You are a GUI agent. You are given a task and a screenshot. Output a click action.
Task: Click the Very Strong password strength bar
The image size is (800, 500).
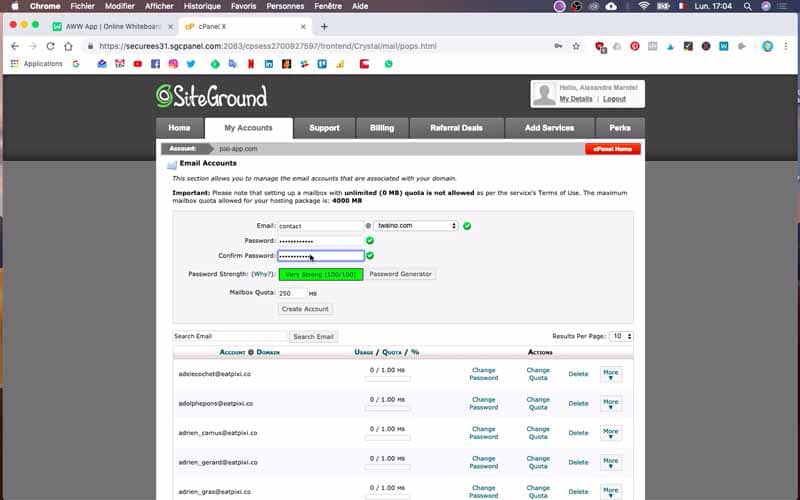tap(321, 274)
